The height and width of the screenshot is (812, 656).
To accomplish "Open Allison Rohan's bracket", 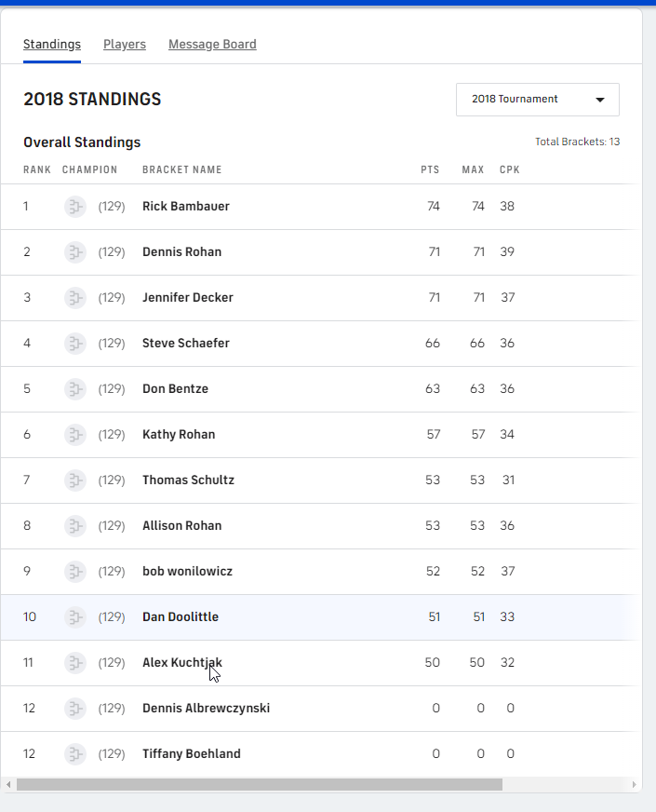I will coord(181,526).
